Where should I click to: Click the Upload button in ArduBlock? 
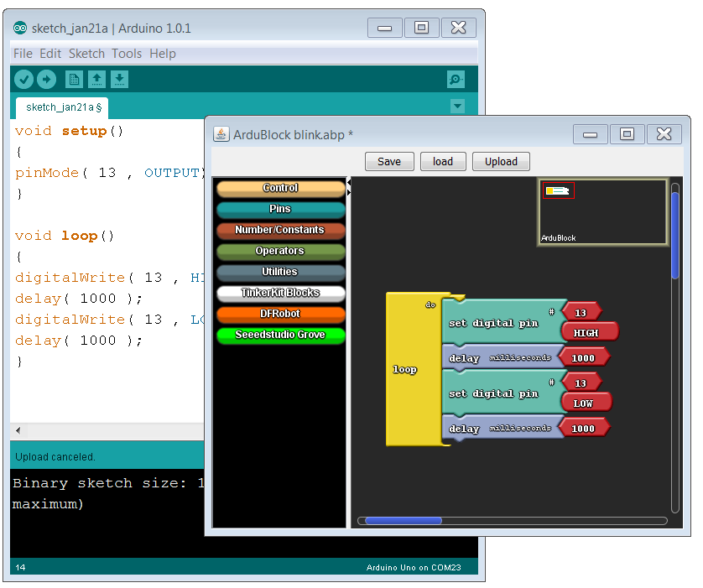[x=501, y=162]
